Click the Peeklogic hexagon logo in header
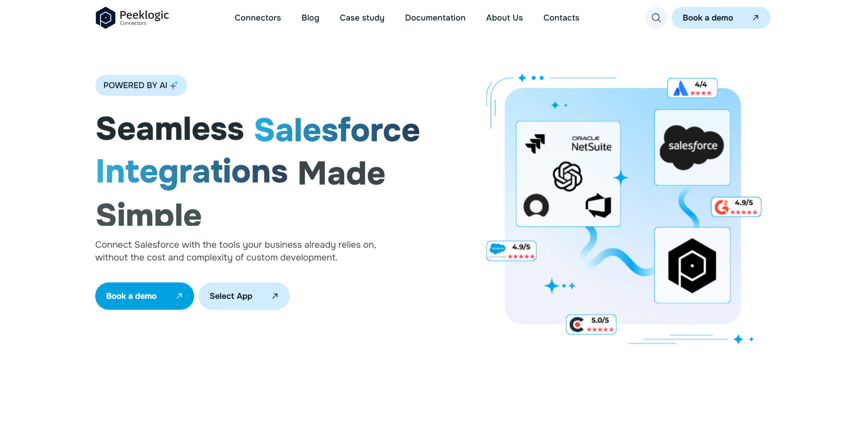Viewport: 868px width, 426px height. (105, 18)
